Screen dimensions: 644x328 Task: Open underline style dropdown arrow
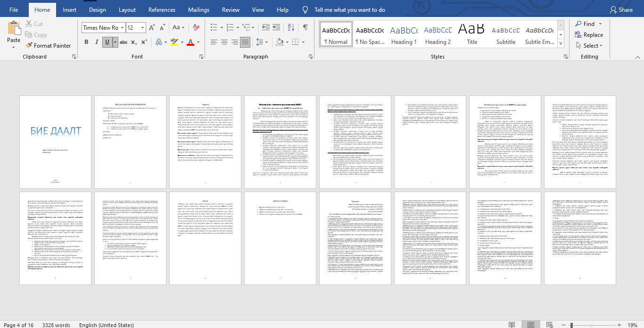(x=115, y=42)
